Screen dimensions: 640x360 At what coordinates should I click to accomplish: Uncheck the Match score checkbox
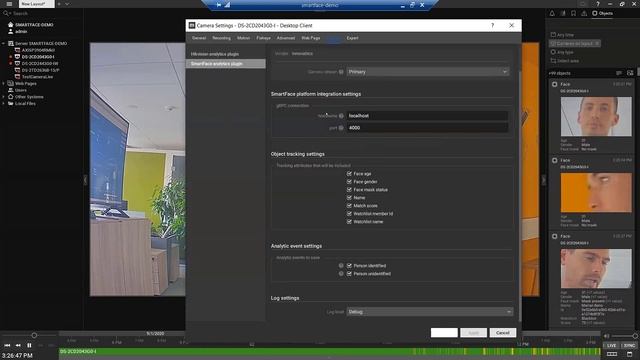tap(349, 206)
